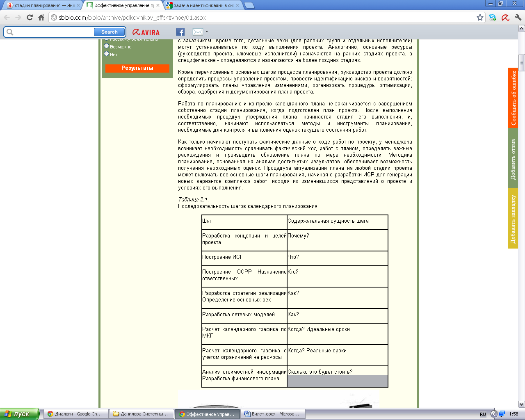Click 'Добавить отзыв' side tab

[513, 158]
